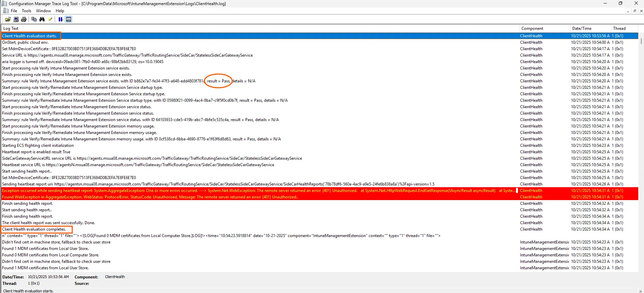Click the Highlight pencil toolbar icon
This screenshot has height=293, width=644.
[x=50, y=19]
